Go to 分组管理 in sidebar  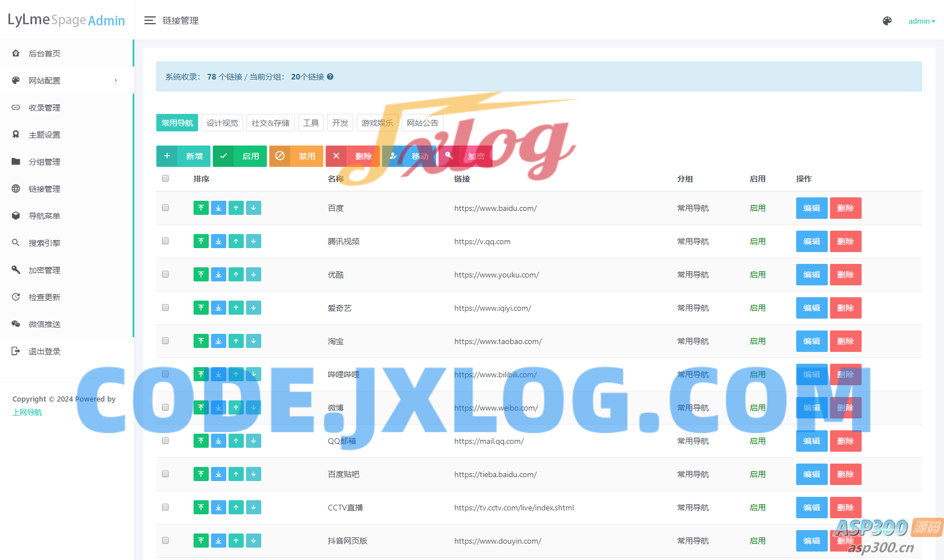45,162
